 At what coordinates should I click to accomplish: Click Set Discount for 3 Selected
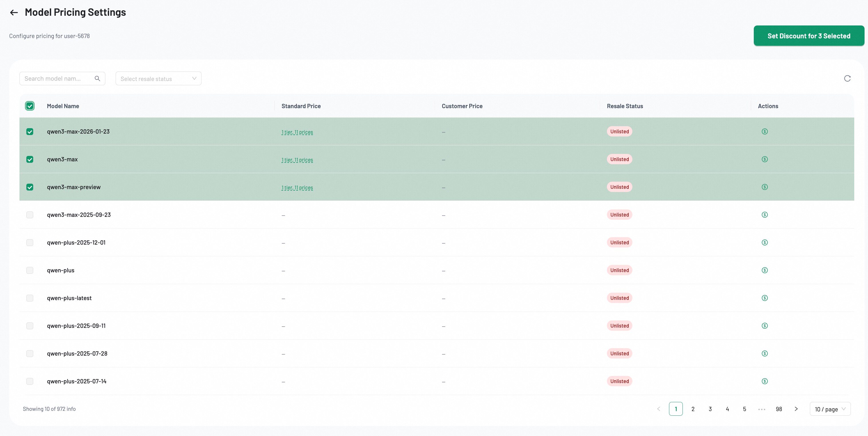pyautogui.click(x=809, y=36)
